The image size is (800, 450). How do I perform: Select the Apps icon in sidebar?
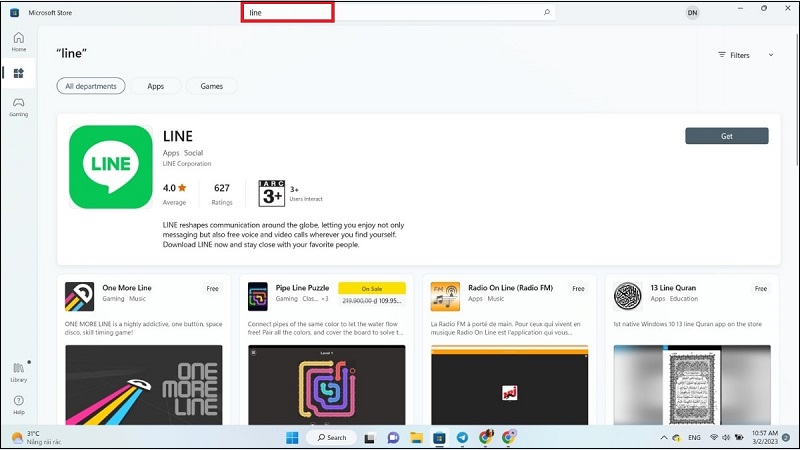pyautogui.click(x=18, y=73)
